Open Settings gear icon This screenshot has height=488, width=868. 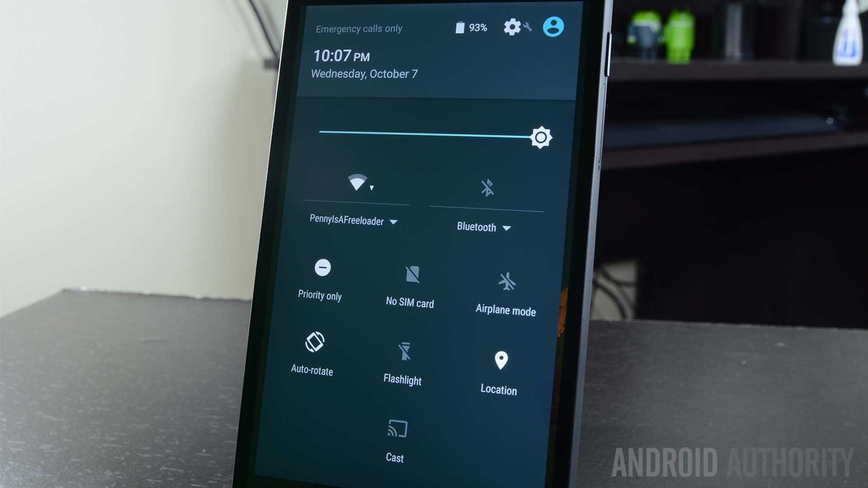[x=509, y=28]
